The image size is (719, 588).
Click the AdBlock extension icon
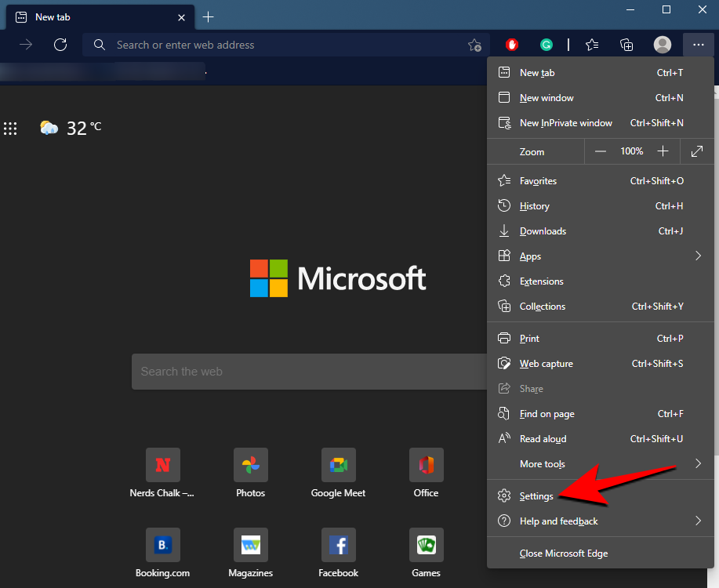[x=511, y=45]
